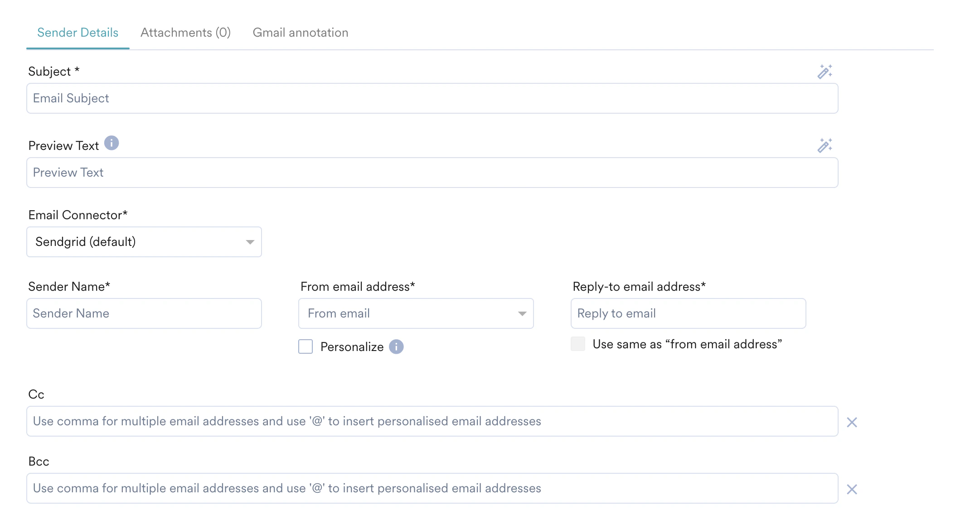This screenshot has height=529, width=980.
Task: Expand the Sendgrid (default) selector
Action: click(x=144, y=242)
